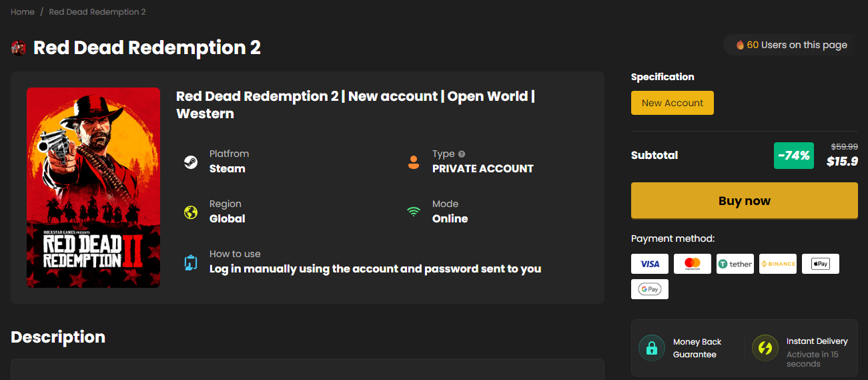868x380 pixels.
Task: Click the 60 Users on this page indicator
Action: pyautogui.click(x=791, y=45)
